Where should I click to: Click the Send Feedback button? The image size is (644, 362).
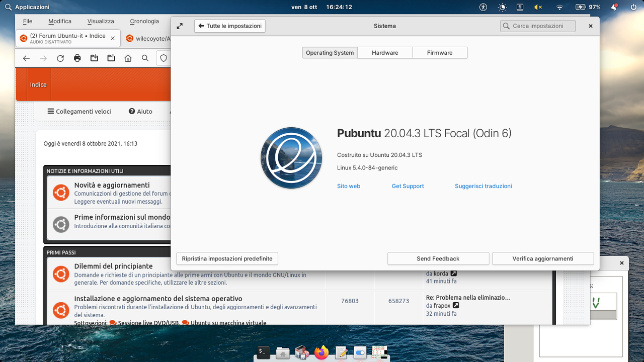(438, 258)
